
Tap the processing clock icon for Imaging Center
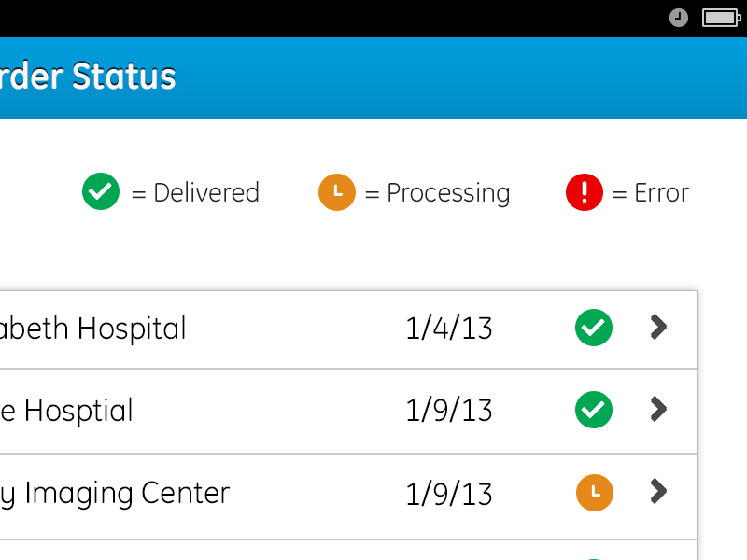(594, 492)
